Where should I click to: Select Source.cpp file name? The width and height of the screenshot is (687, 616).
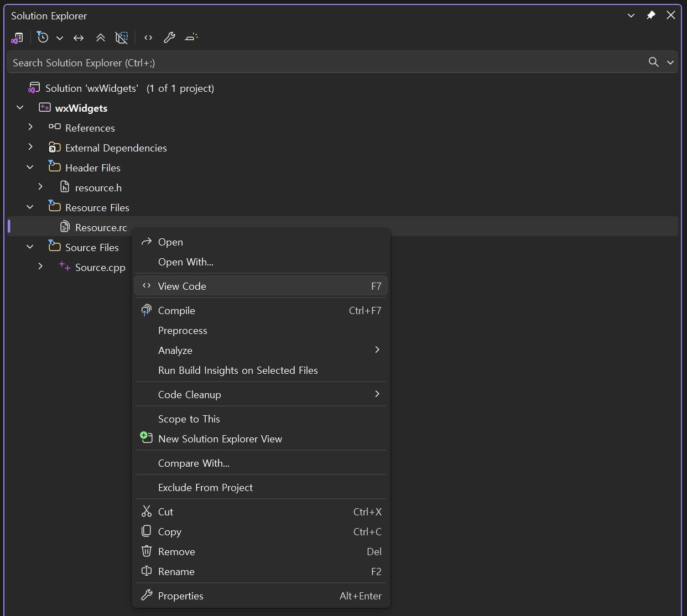click(100, 268)
